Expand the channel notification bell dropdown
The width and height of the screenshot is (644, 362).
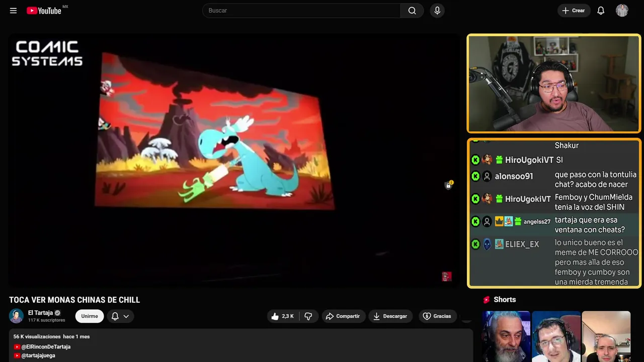pyautogui.click(x=120, y=316)
